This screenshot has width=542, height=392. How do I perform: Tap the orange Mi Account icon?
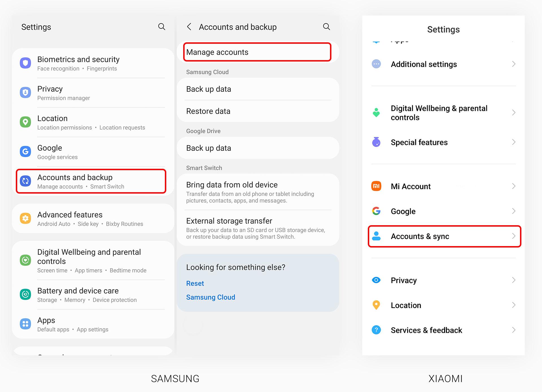[376, 186]
